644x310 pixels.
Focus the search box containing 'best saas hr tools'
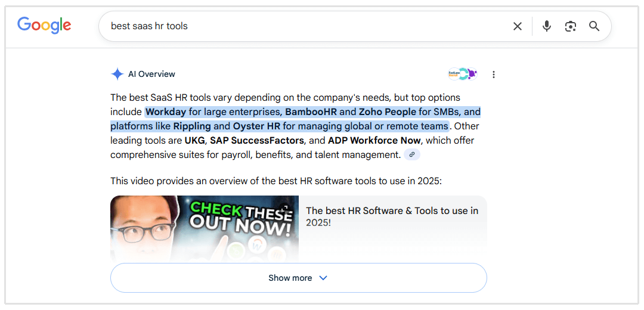[x=298, y=26]
